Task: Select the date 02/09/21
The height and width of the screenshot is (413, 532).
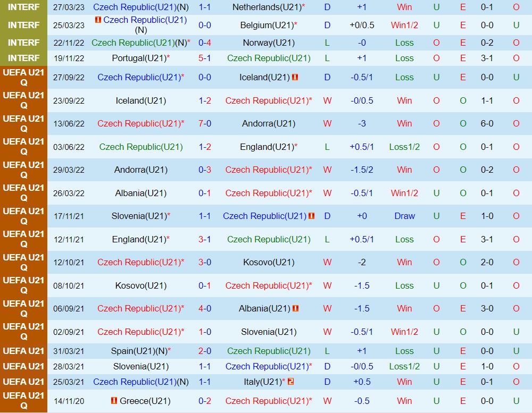Action: pyautogui.click(x=69, y=332)
